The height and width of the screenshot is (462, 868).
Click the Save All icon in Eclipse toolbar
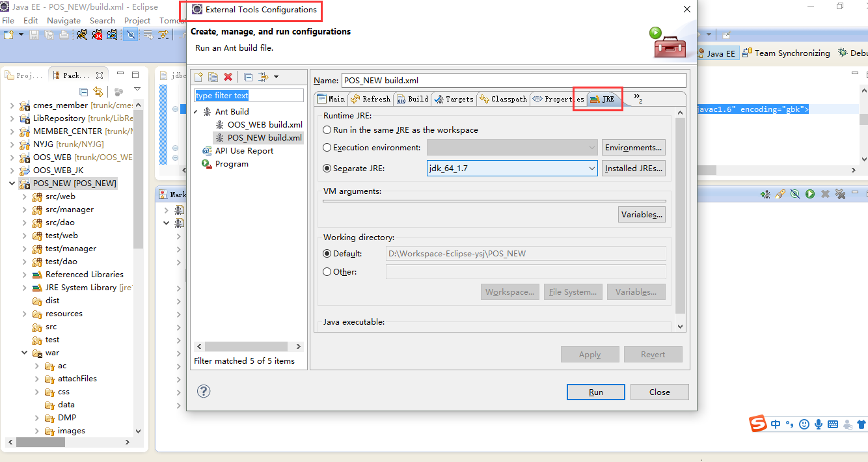point(49,34)
